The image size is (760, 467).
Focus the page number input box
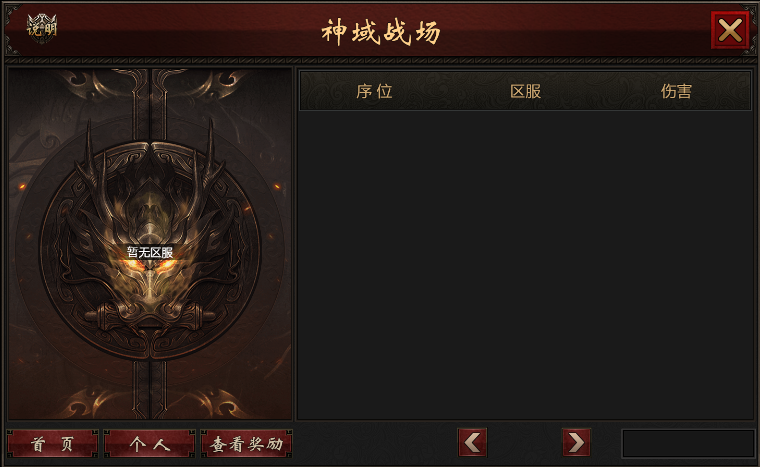688,443
